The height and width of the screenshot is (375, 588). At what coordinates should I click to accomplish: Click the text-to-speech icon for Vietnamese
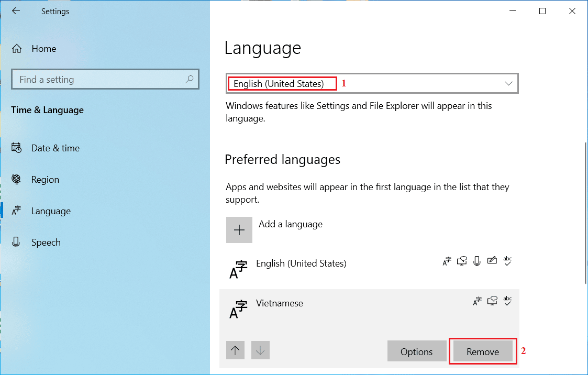492,301
